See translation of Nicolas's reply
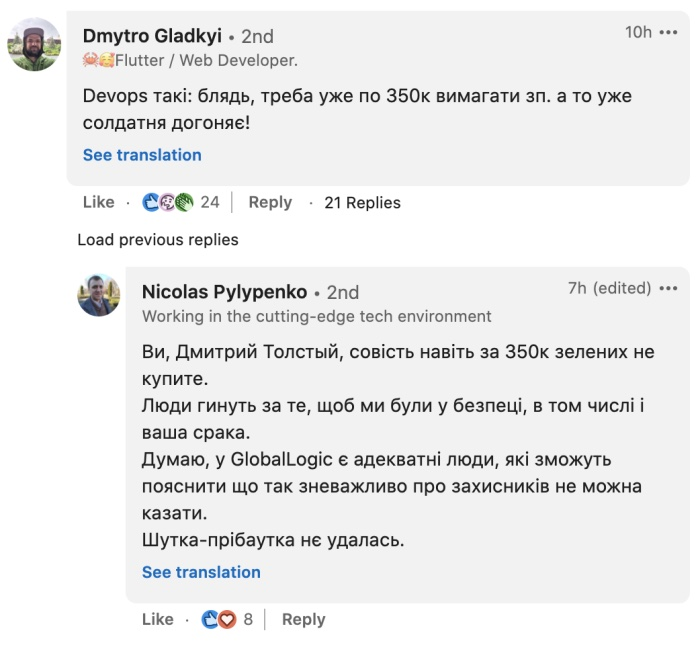The image size is (700, 645). (x=201, y=572)
